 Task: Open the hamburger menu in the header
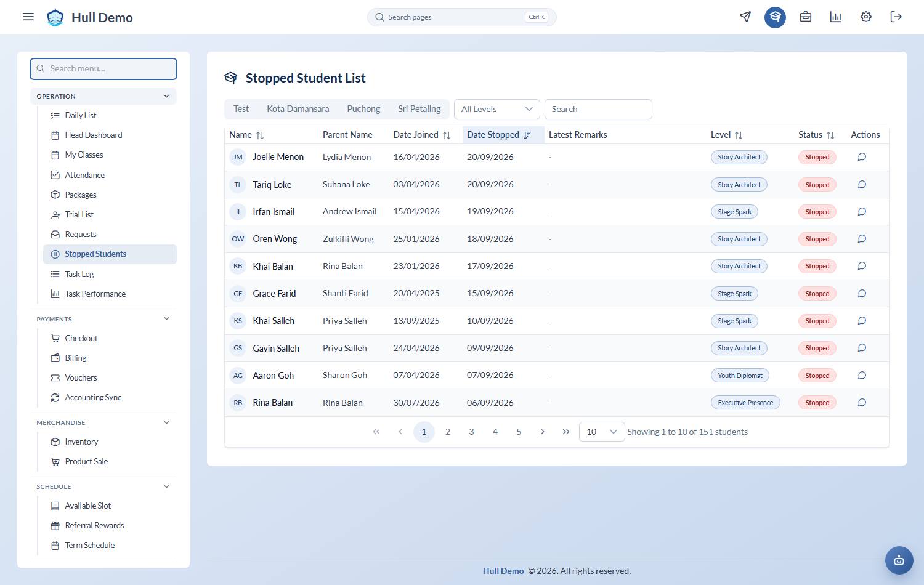tap(28, 17)
